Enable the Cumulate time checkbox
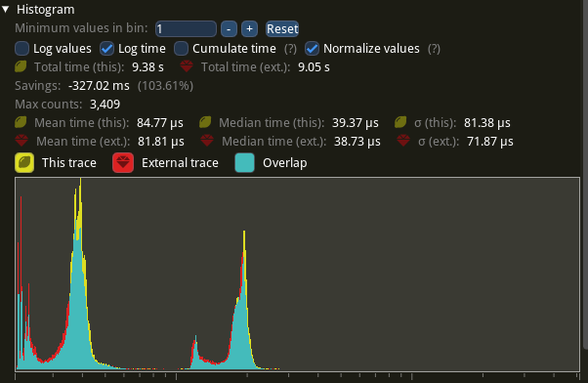The image size is (588, 383). click(x=181, y=49)
